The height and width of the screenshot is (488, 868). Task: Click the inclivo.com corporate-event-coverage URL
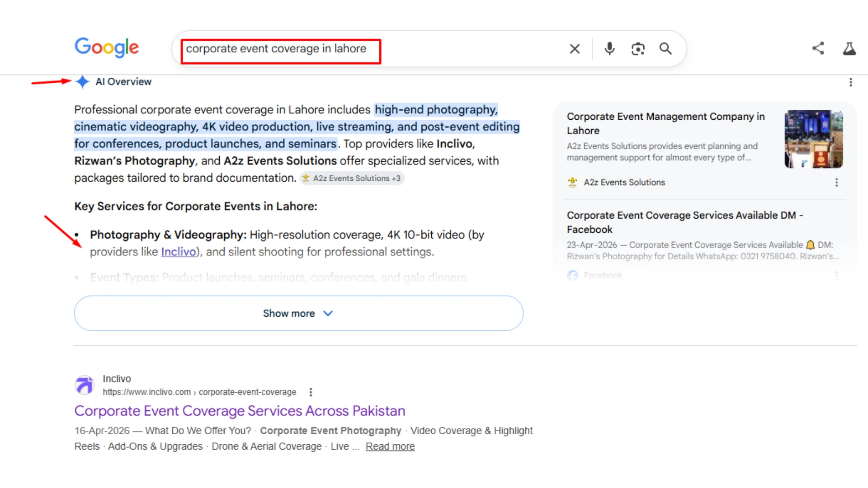(x=199, y=392)
